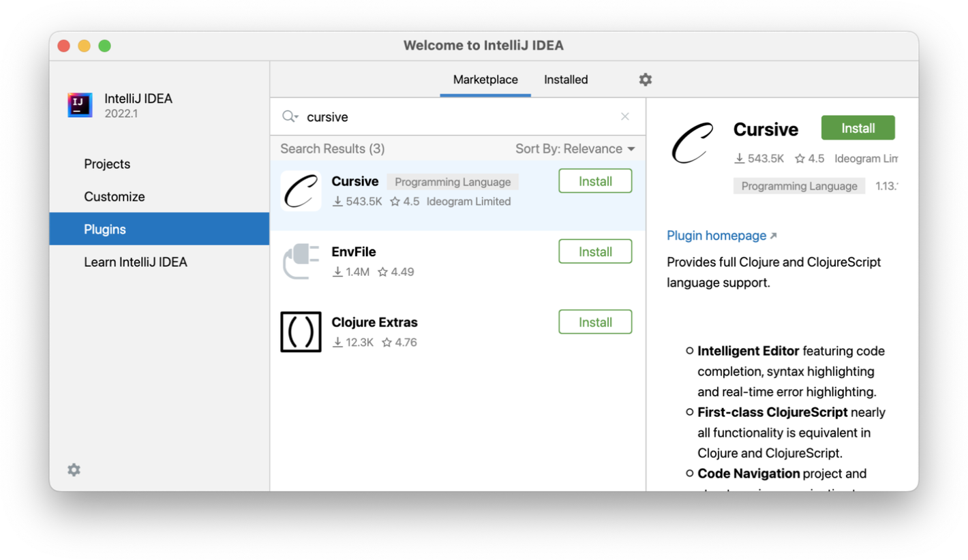Click the 4.76 rating of Clojure Extras
968x560 pixels.
399,343
